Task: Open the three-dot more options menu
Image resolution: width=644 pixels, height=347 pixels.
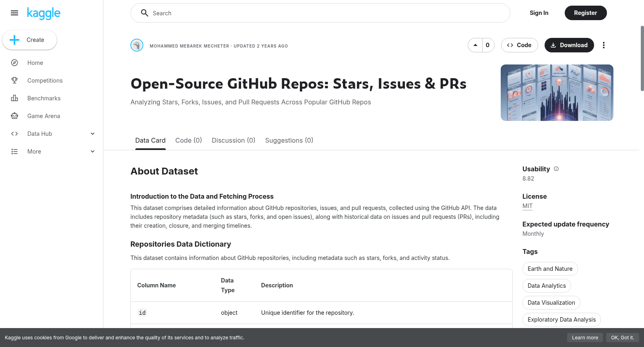Action: pos(603,45)
